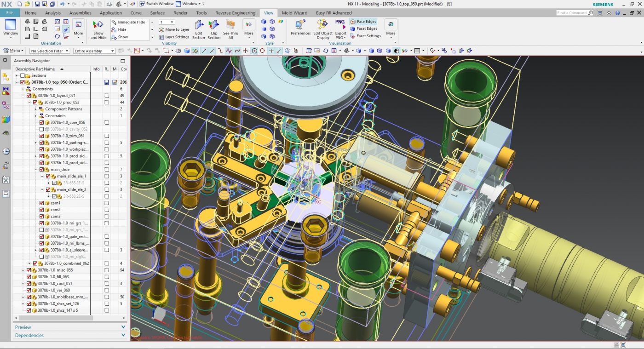Click the New file icon
The image size is (644, 349).
20,4
